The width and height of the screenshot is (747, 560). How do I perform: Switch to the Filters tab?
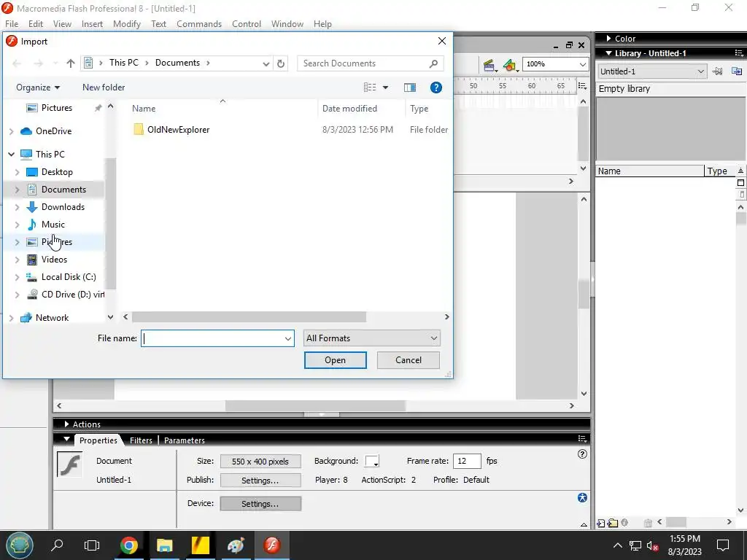pos(141,440)
